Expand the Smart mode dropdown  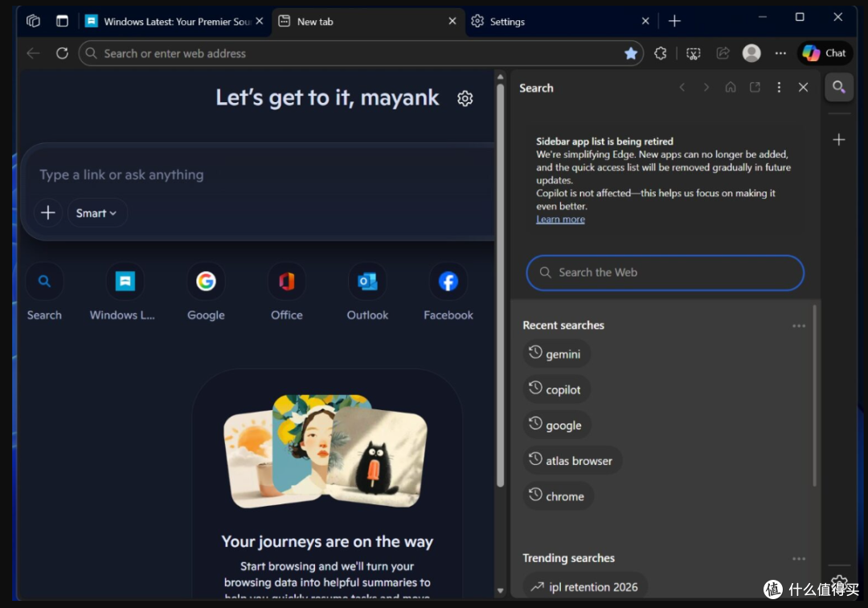(97, 213)
